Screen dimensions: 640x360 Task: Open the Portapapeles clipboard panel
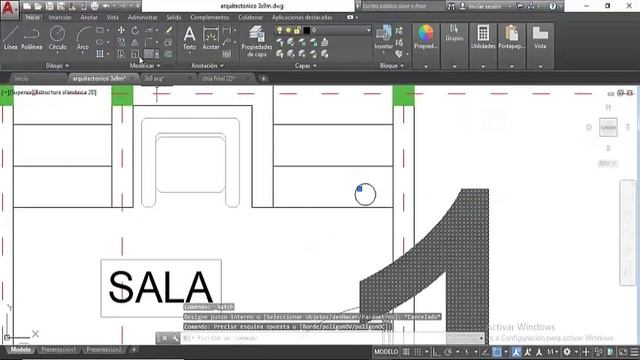click(x=511, y=38)
